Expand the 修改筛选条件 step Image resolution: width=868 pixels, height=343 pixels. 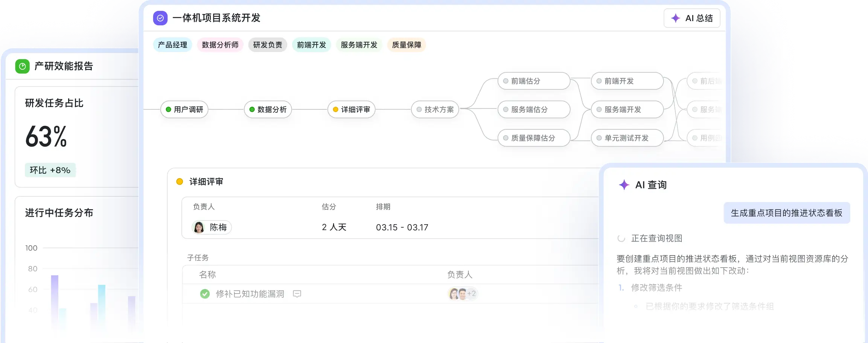pos(656,288)
